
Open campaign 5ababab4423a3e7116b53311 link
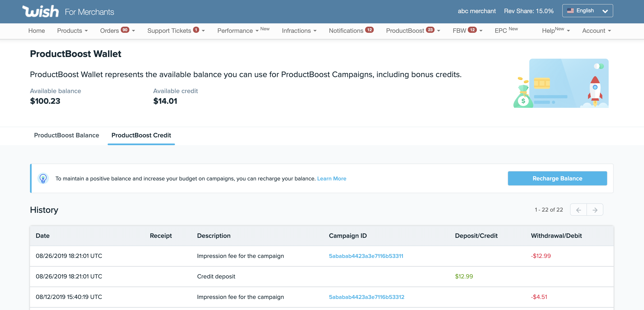[366, 256]
